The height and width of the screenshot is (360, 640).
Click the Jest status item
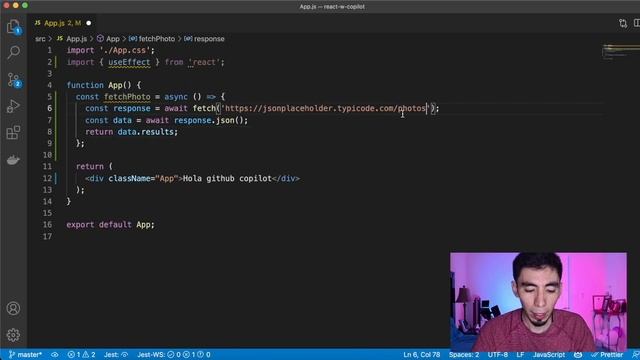coord(116,355)
